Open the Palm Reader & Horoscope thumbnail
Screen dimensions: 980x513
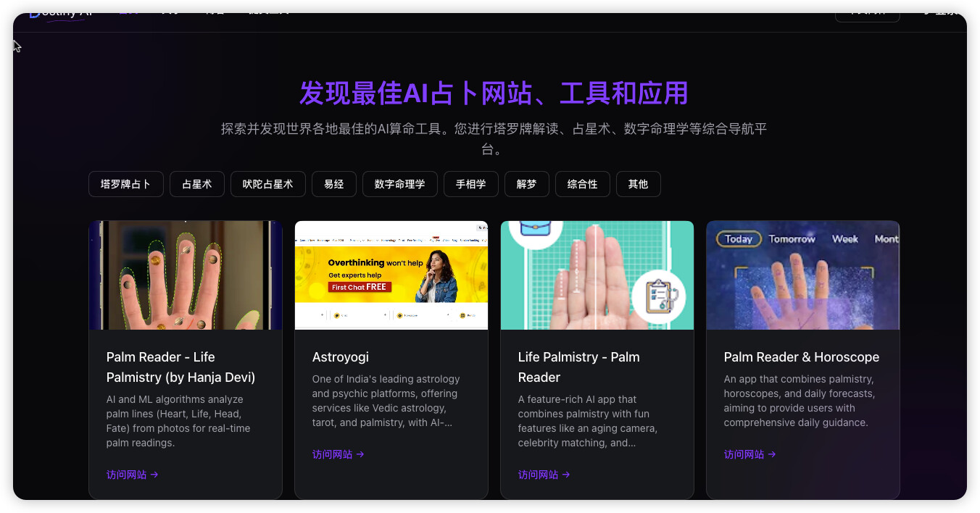coord(803,275)
